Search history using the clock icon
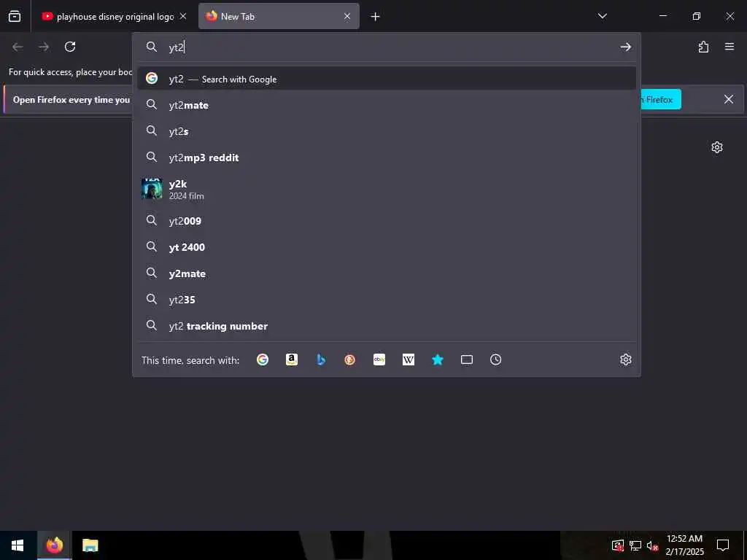The height and width of the screenshot is (560, 747). [495, 359]
